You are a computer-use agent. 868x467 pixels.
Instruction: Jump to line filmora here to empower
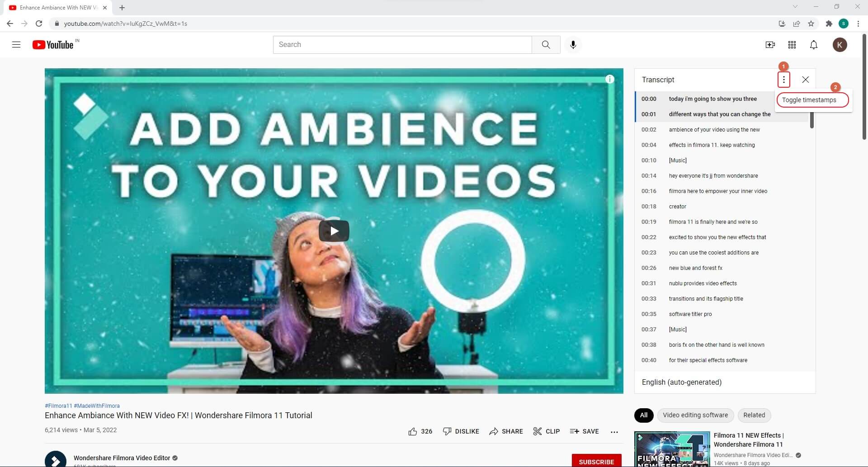(721, 191)
